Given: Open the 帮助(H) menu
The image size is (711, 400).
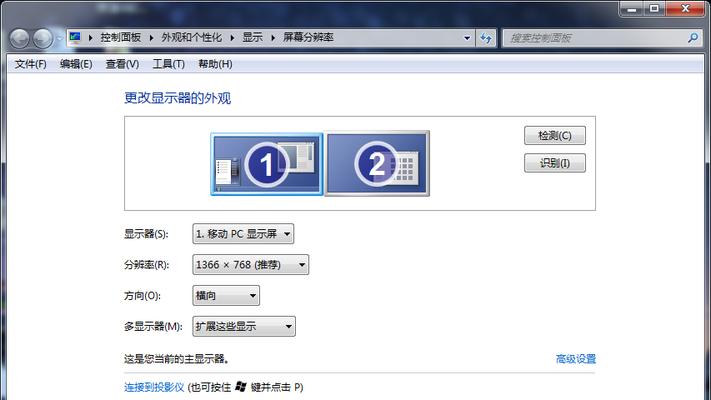Looking at the screenshot, I should click(215, 64).
